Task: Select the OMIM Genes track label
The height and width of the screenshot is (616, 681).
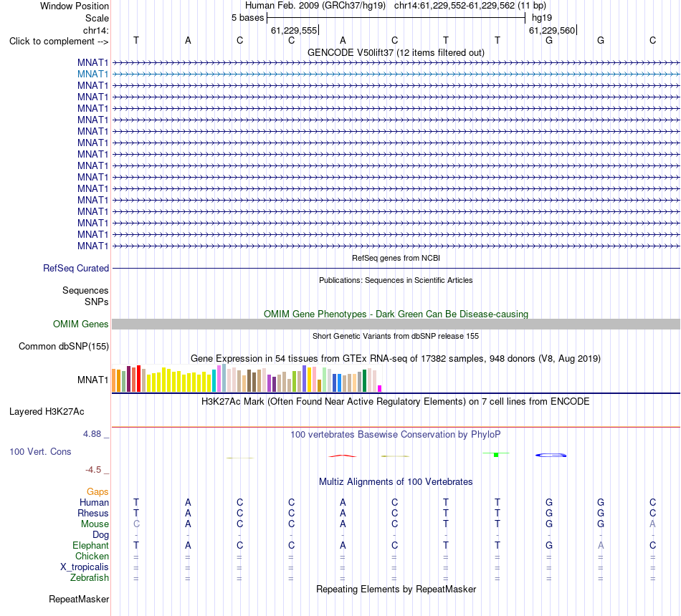Action: click(x=81, y=324)
